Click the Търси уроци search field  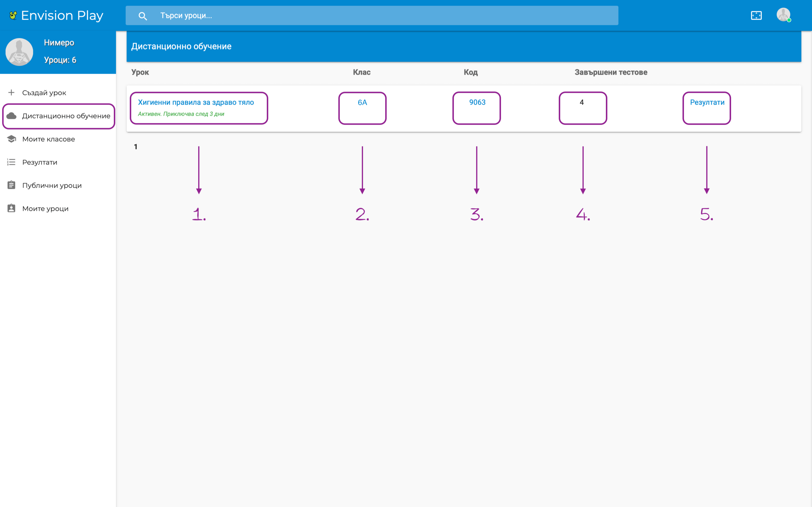(369, 16)
